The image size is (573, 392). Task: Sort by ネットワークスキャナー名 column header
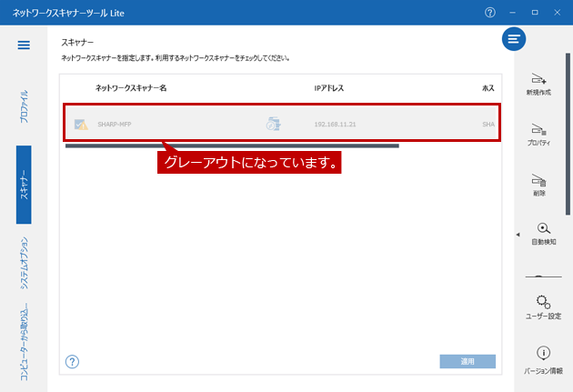[x=131, y=88]
